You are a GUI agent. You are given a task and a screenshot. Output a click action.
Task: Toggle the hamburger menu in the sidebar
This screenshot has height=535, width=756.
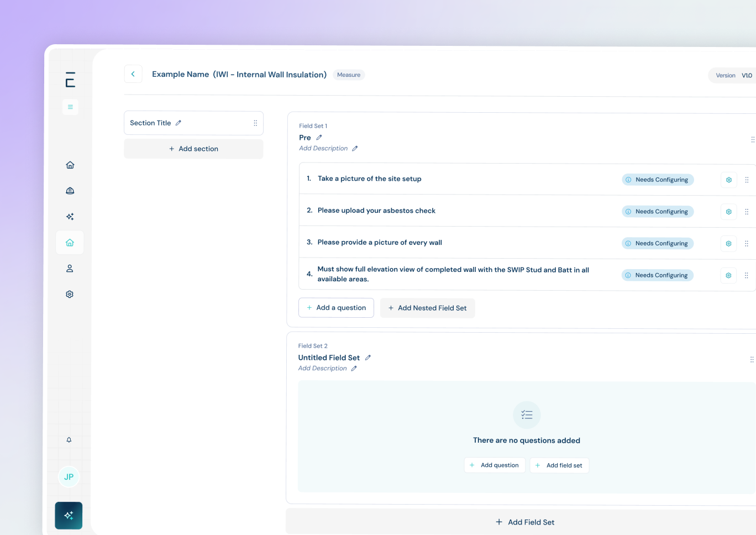pos(70,107)
